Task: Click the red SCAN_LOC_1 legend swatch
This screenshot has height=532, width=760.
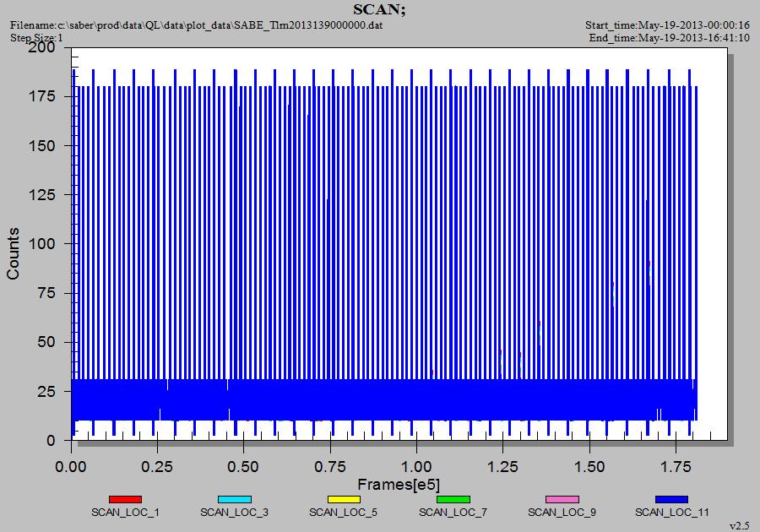Action: pyautogui.click(x=125, y=499)
